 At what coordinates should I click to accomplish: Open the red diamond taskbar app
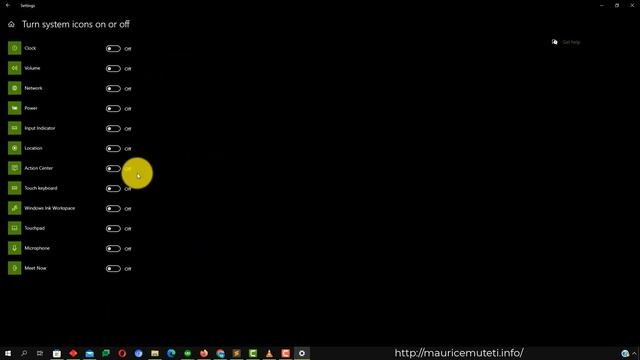[73, 353]
